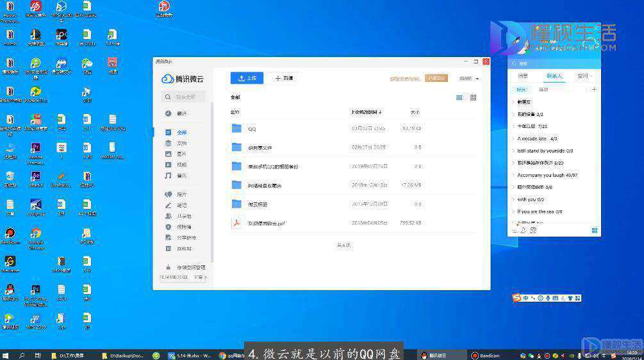This screenshot has width=644, height=360.
Task: Select the 来自手机QQ的相册备份 folder
Action: coord(352,167)
